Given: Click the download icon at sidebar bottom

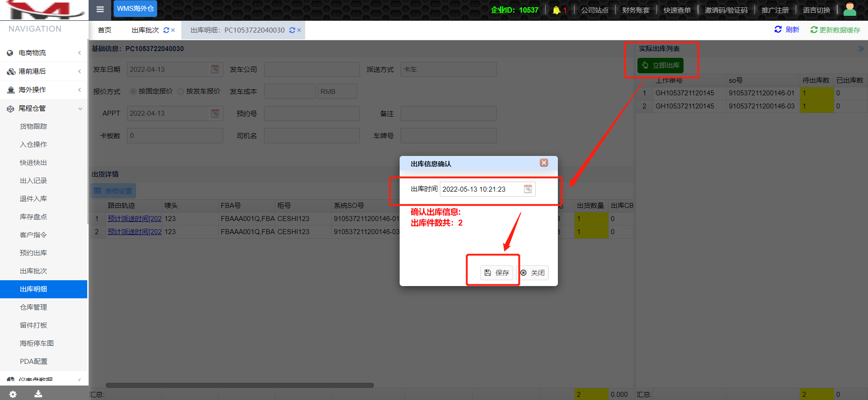Looking at the screenshot, I should point(38,394).
